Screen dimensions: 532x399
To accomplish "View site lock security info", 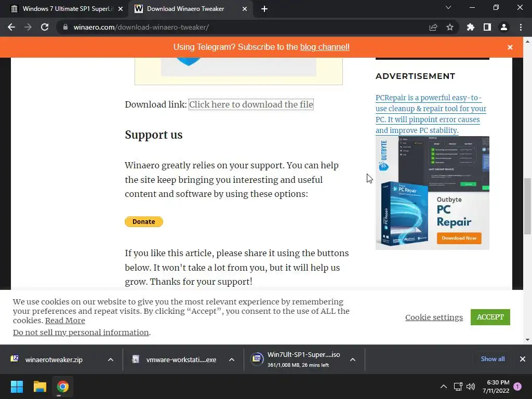I will click(x=65, y=27).
